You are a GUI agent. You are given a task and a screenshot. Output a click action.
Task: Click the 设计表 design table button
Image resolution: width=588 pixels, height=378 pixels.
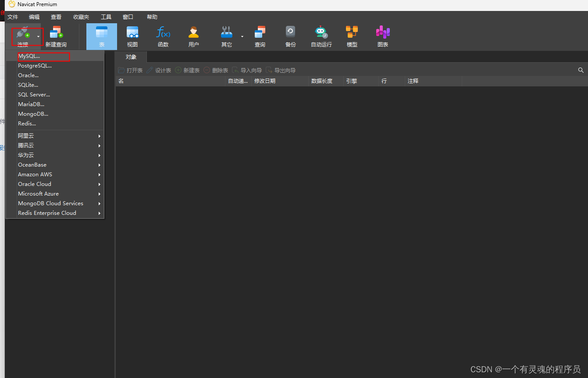click(159, 70)
